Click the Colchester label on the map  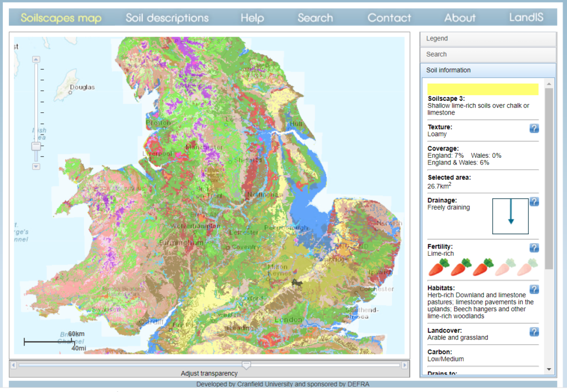tap(377, 289)
